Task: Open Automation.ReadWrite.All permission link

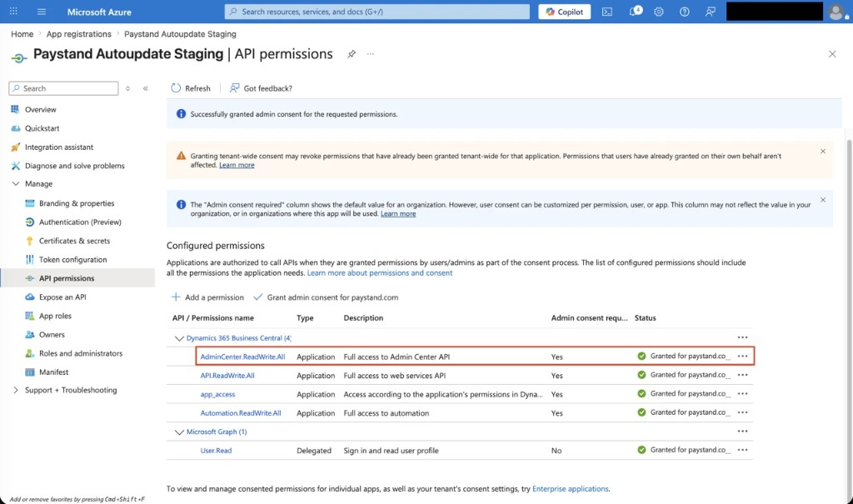Action: tap(241, 413)
